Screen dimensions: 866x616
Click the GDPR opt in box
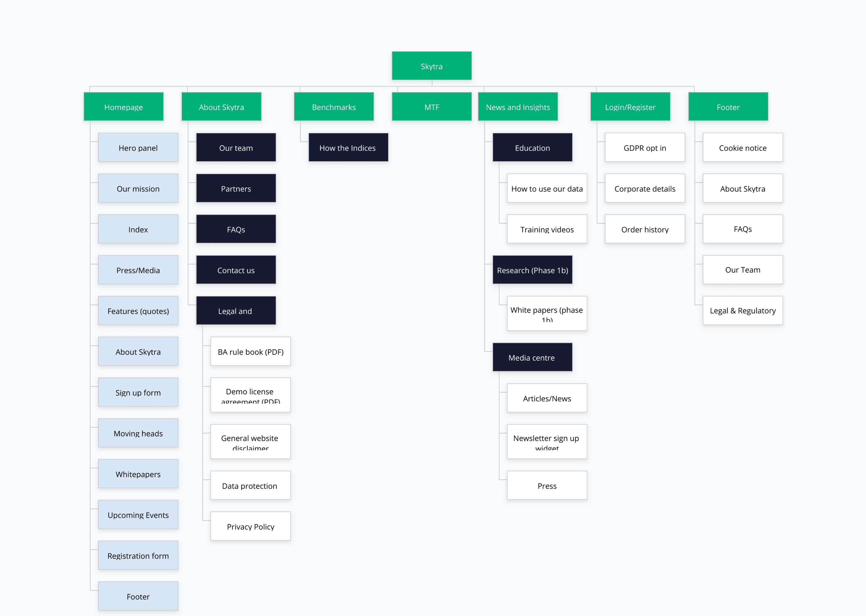click(x=645, y=148)
